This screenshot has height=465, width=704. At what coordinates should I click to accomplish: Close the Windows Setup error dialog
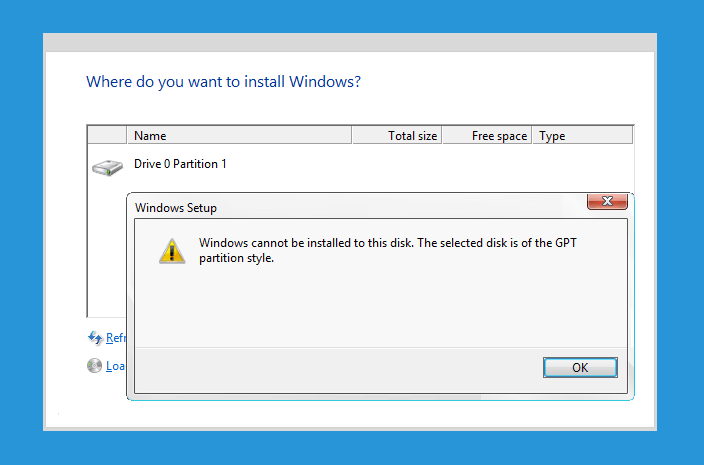607,201
